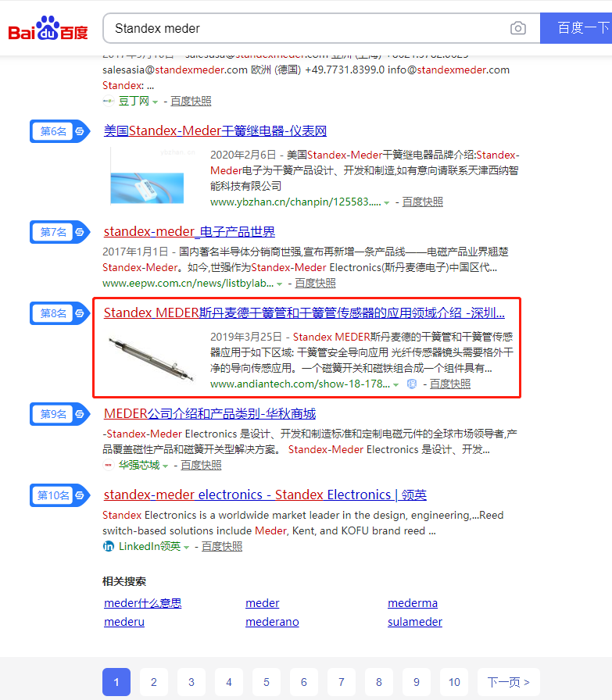Search related term mederano
The width and height of the screenshot is (612, 700).
tap(272, 622)
